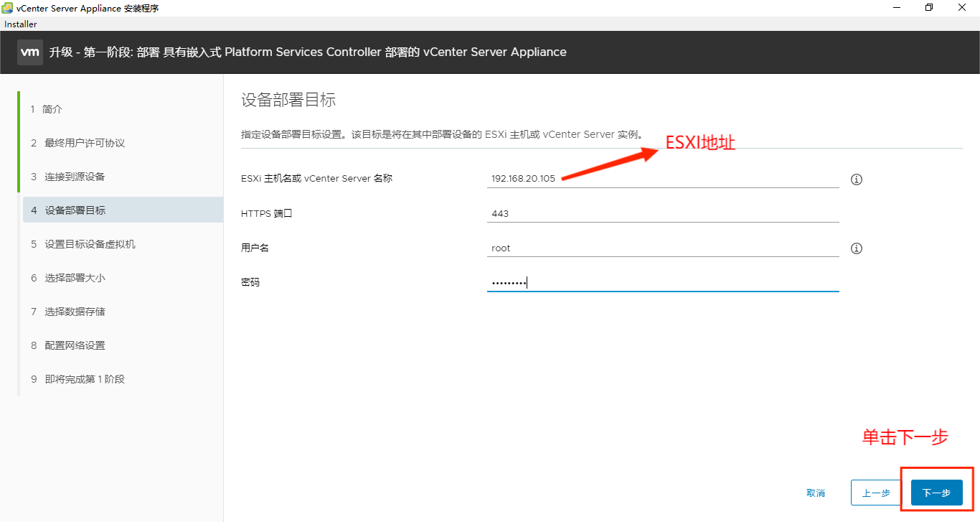The image size is (980, 522).
Task: Close the installer window
Action: 962,8
